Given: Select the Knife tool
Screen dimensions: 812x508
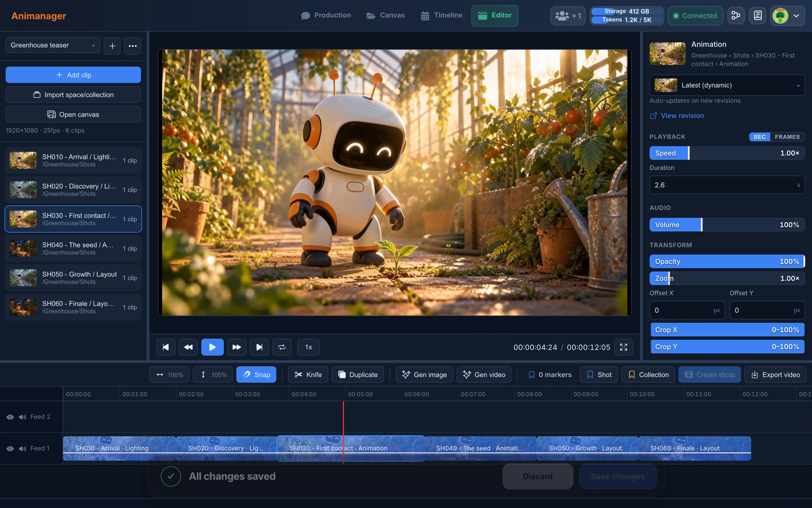Looking at the screenshot, I should pos(308,375).
